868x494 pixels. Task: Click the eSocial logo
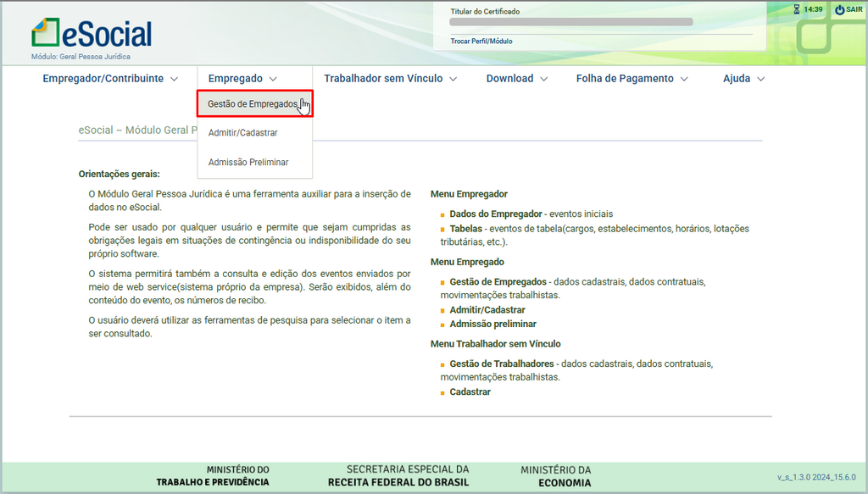(92, 34)
